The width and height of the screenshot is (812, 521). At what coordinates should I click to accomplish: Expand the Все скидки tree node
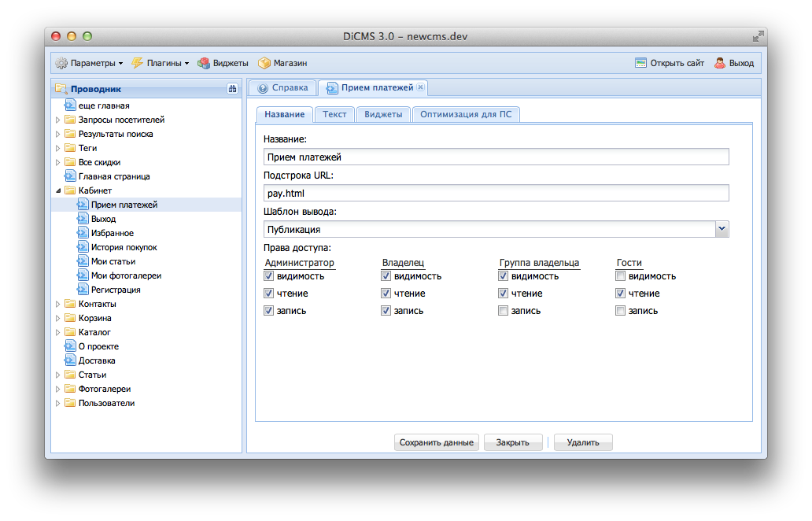(x=58, y=162)
